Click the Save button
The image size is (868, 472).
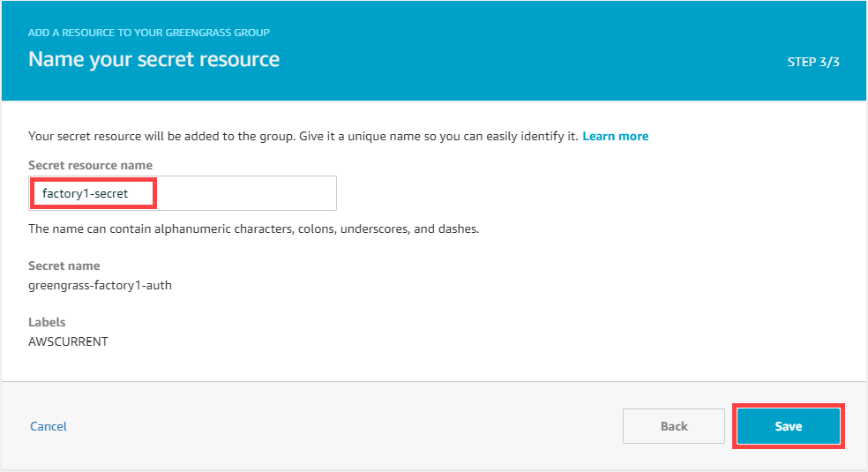click(788, 426)
